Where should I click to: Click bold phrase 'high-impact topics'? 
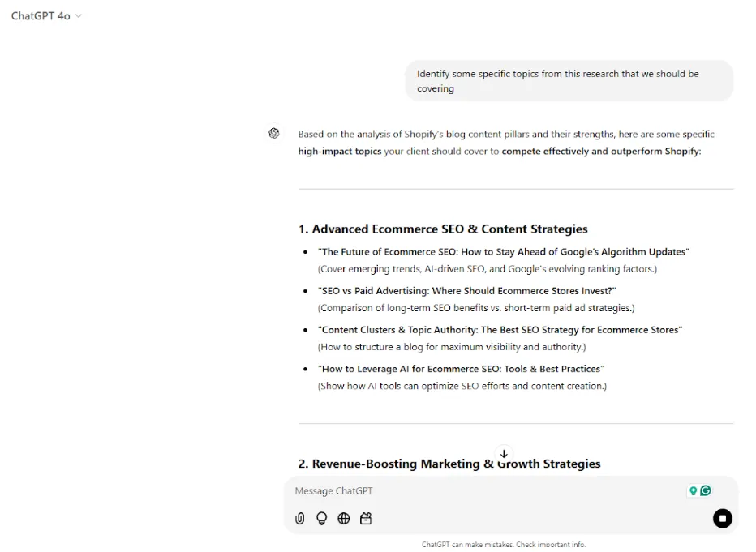pyautogui.click(x=339, y=152)
